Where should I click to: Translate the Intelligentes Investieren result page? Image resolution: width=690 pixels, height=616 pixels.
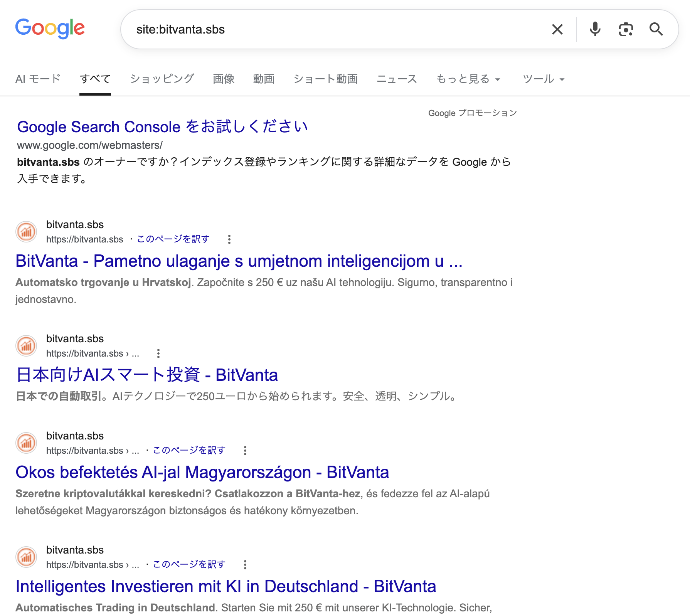[x=189, y=564]
